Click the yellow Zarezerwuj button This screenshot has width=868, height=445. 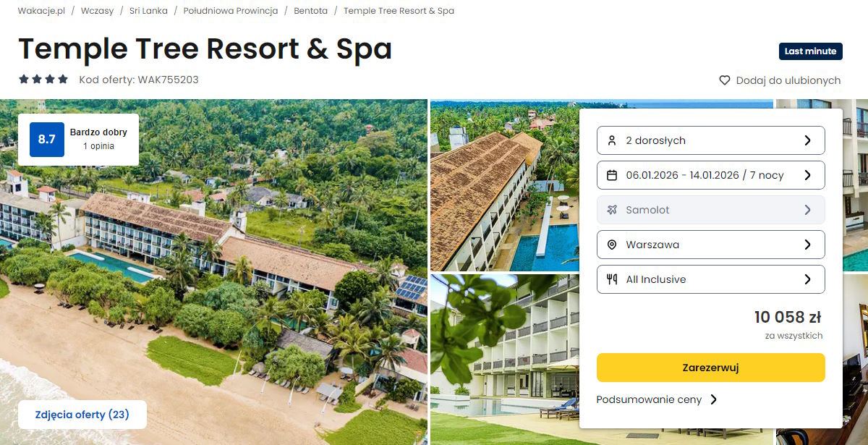pyautogui.click(x=711, y=368)
